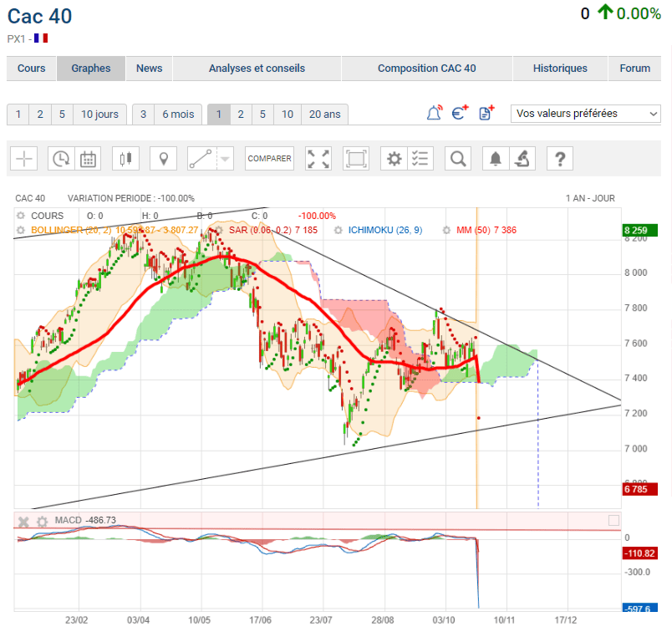Open the Vos valeurs préférées dropdown

585,114
